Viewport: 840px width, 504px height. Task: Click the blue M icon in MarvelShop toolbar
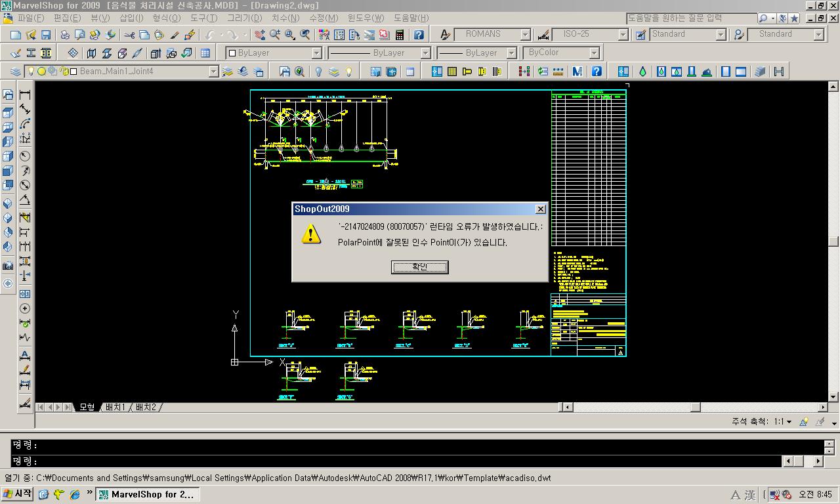click(577, 72)
